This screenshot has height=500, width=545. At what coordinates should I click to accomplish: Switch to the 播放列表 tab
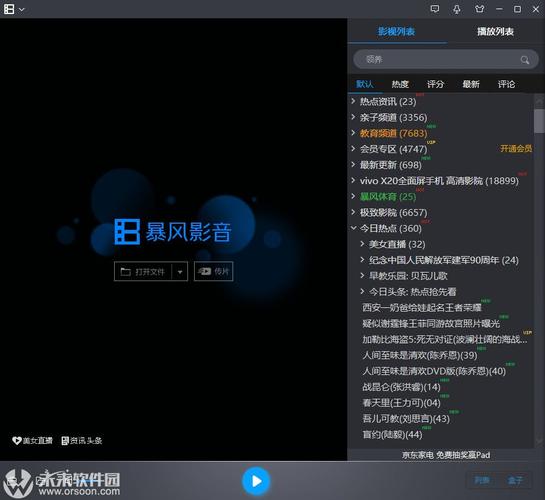click(x=495, y=32)
